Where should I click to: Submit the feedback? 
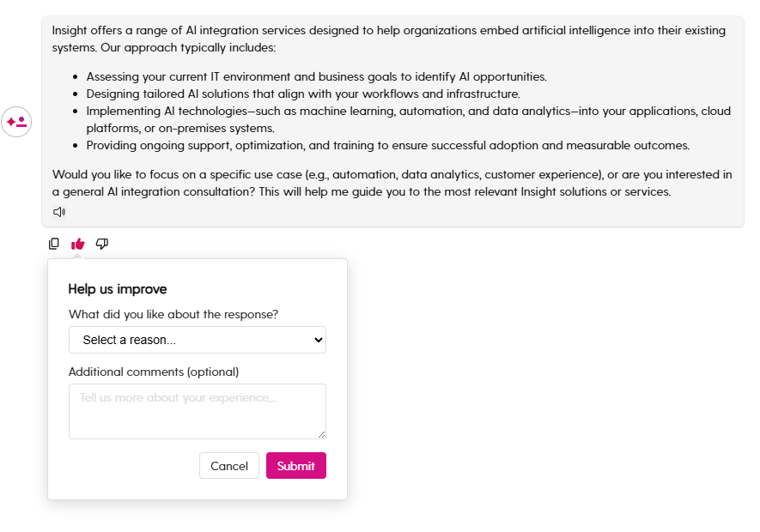coord(296,466)
